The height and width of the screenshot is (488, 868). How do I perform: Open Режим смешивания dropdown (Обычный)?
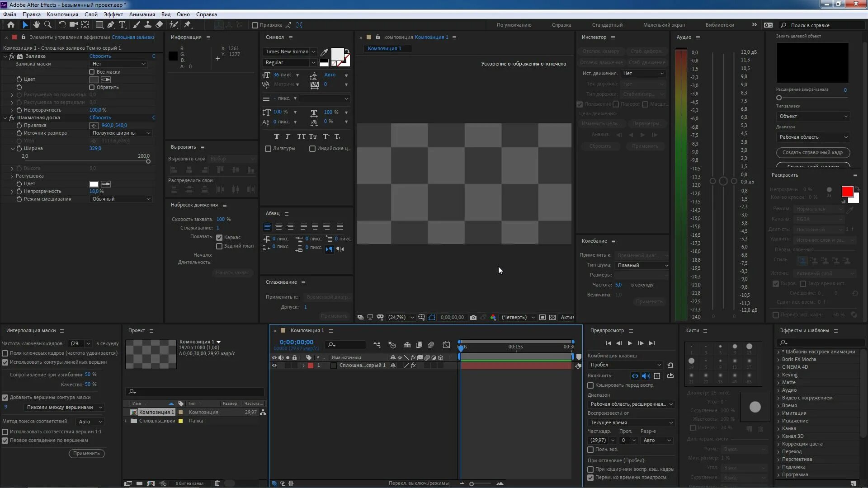coord(120,199)
